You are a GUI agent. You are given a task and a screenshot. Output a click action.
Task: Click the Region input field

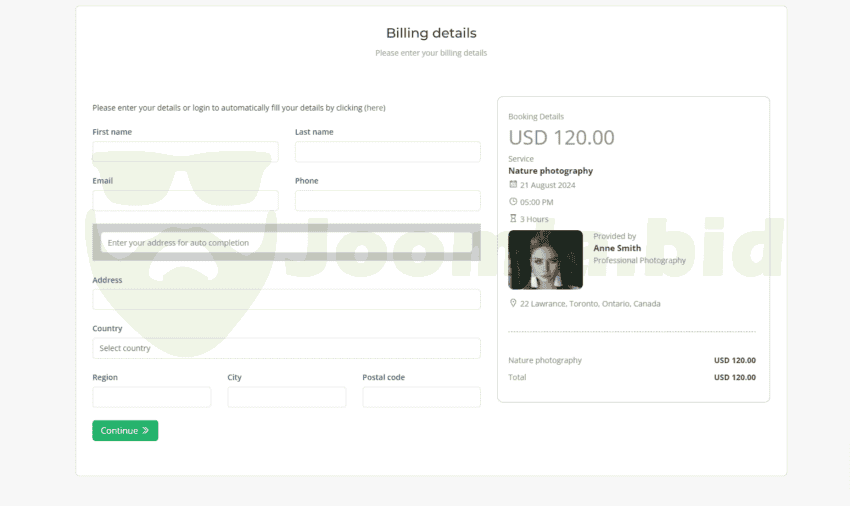tap(152, 397)
